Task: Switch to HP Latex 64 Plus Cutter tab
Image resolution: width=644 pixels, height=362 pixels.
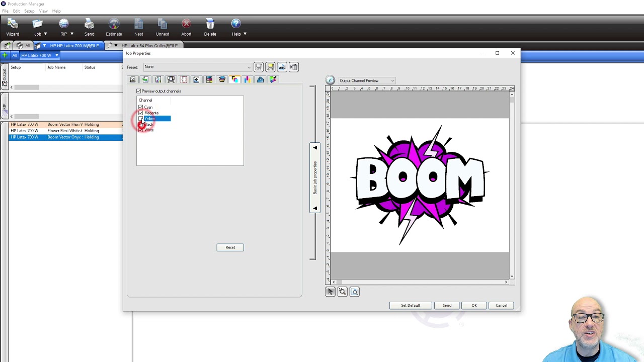Action: click(144, 46)
